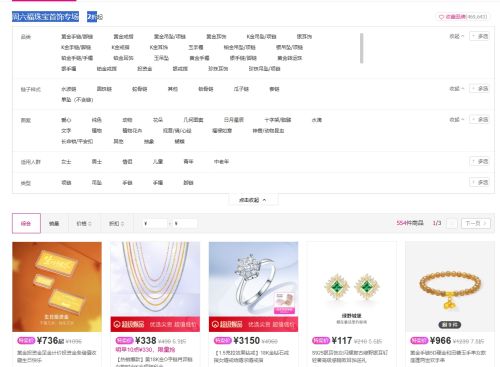
Task: Go to next page with 下一页 button
Action: pyautogui.click(x=476, y=223)
